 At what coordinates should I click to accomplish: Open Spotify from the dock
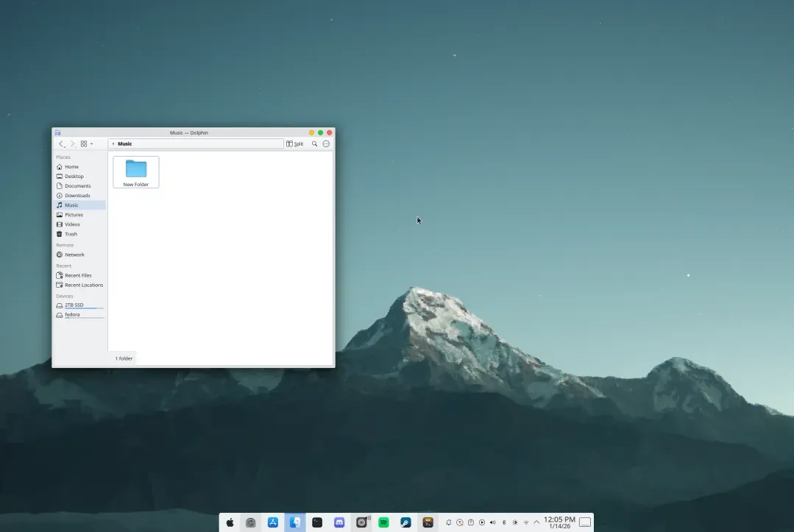point(383,522)
